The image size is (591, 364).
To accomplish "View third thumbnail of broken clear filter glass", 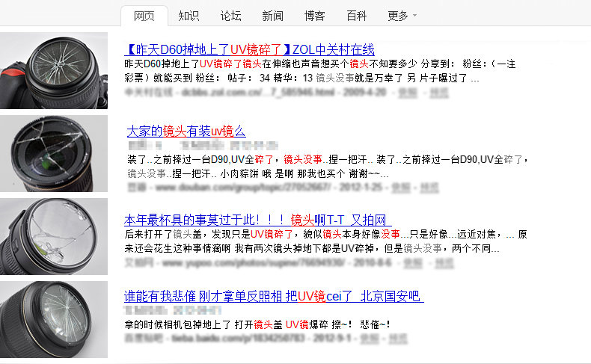I will [x=54, y=236].
